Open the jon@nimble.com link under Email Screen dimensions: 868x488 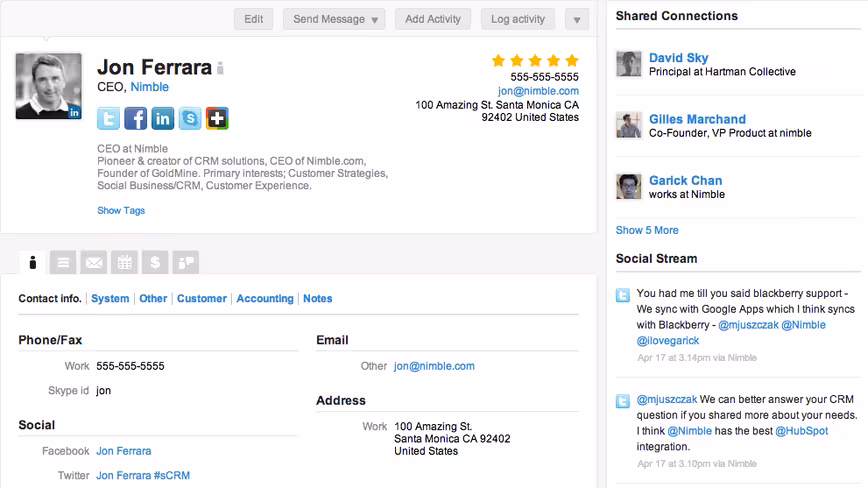click(x=434, y=366)
